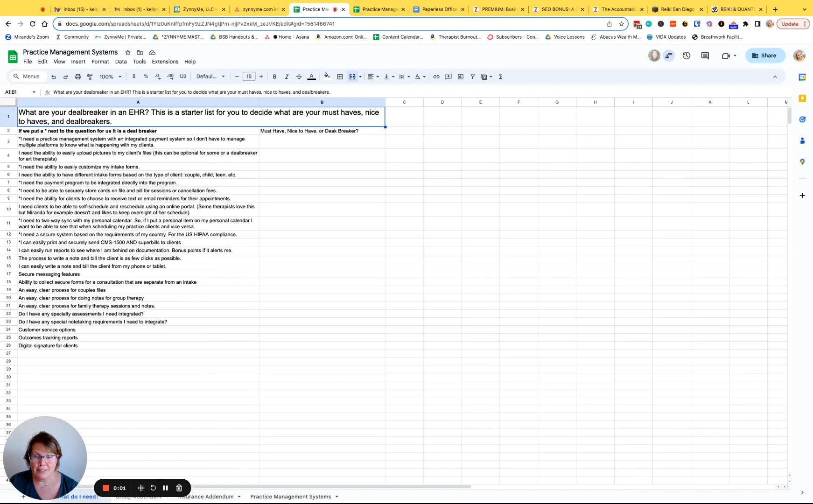Switch to Insurance Addendum sheet tab
The height and width of the screenshot is (504, 813).
[x=206, y=497]
